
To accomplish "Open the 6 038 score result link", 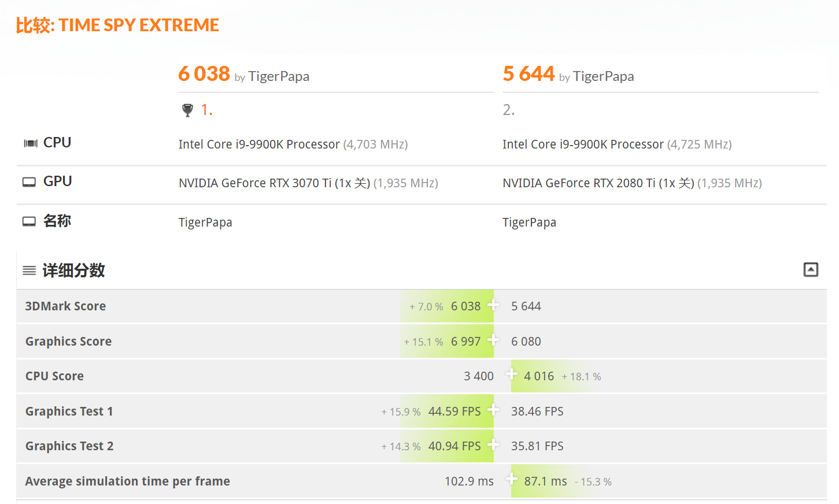I will pos(204,74).
